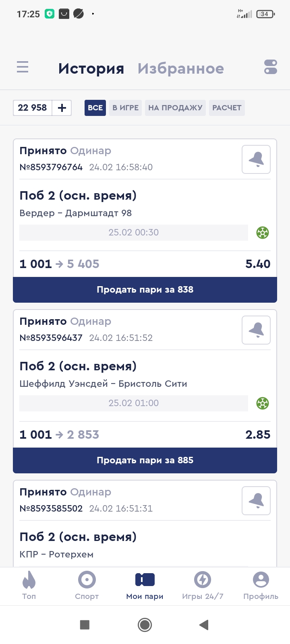This screenshot has width=290, height=644.
Task: Tap football icon on Вердер match
Action: [263, 233]
